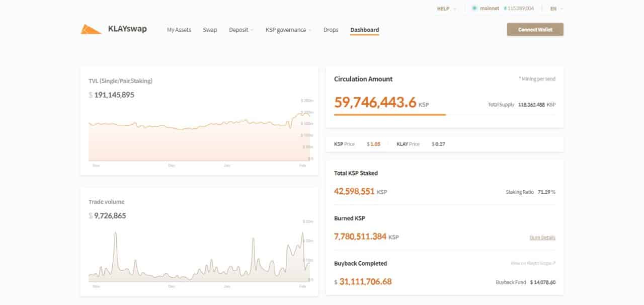Click the orange KLAYswap logo icon
Screen dimensions: 644x305
(x=91, y=30)
